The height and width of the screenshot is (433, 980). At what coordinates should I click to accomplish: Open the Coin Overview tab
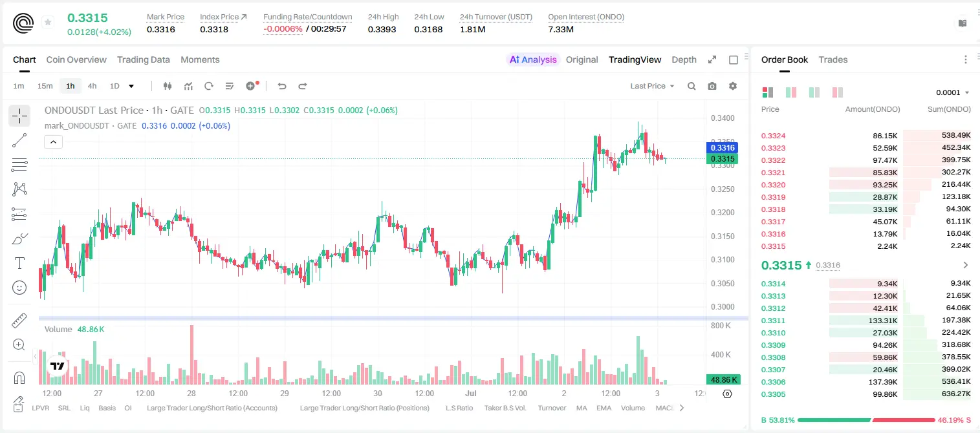[x=76, y=59]
